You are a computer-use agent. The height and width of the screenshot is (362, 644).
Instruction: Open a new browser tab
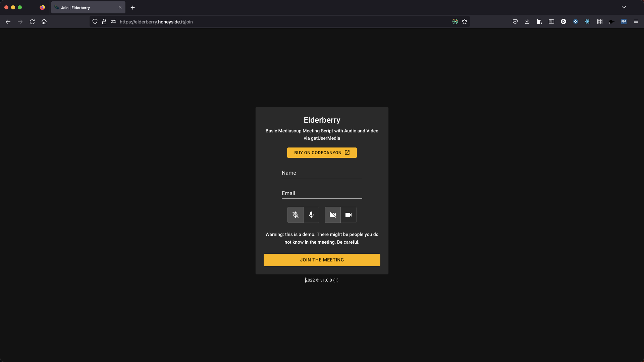tap(133, 8)
